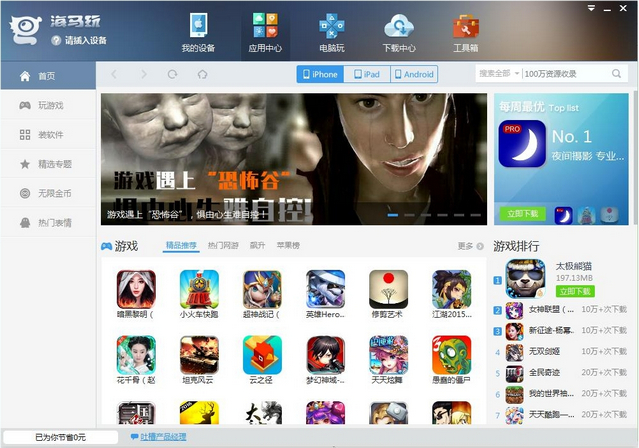Open the 英雄Hero game icon
The height and width of the screenshot is (448, 639).
[x=325, y=289]
